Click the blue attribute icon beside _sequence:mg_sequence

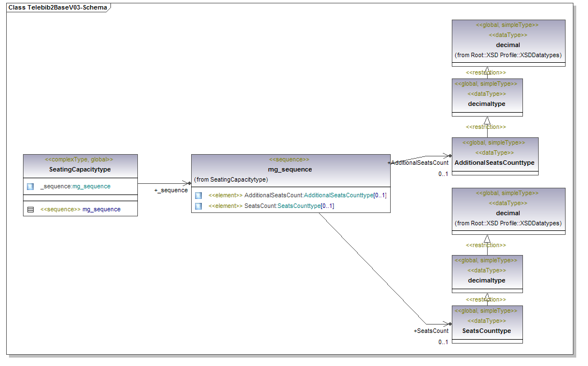[x=30, y=187]
